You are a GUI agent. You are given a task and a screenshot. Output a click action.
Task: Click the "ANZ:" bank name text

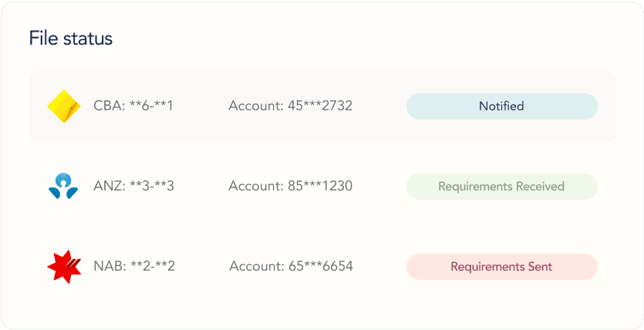tap(109, 187)
